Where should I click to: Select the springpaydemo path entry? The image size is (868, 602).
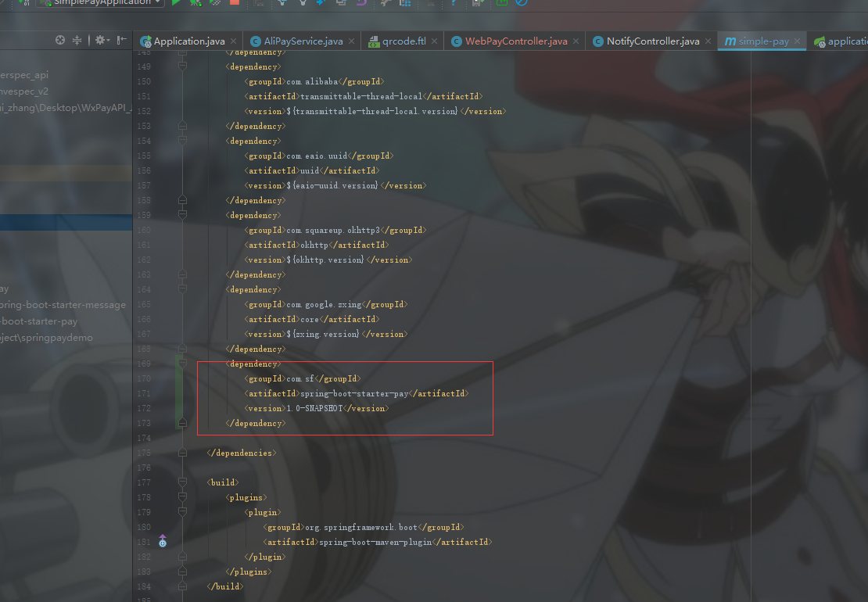point(46,338)
